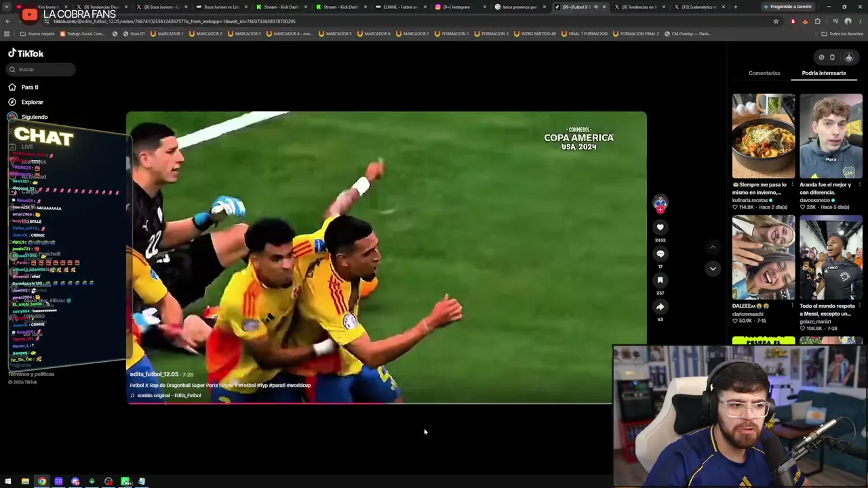Open the 'Aranda fue el mejor' thumbnail
The width and height of the screenshot is (868, 488).
831,136
